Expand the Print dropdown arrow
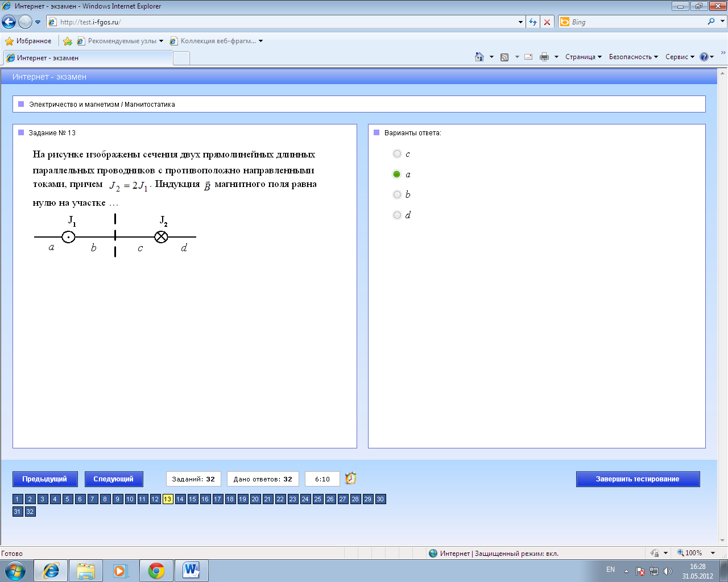The height and width of the screenshot is (582, 728). (x=556, y=57)
